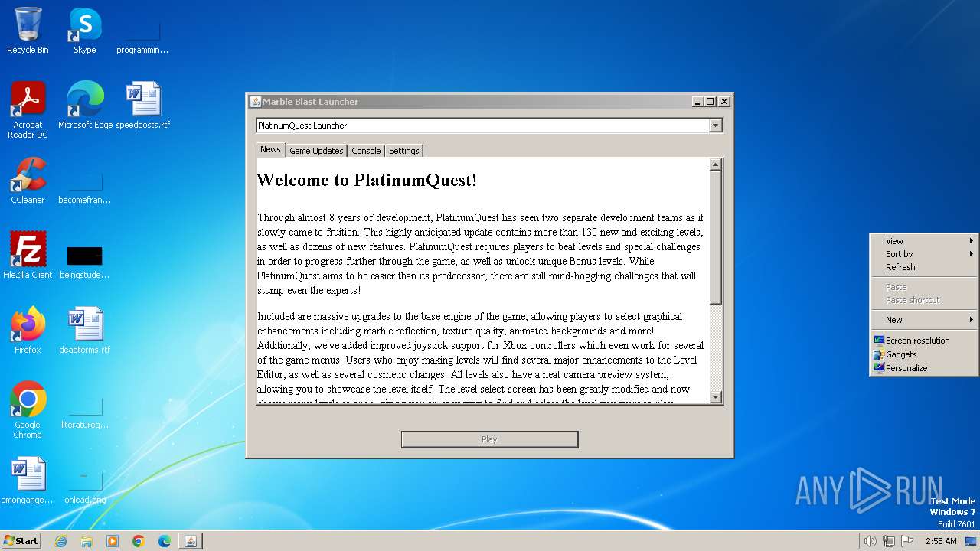Click the Marble Blast Launcher title bar Java icon
The image size is (980, 551).
(x=256, y=102)
